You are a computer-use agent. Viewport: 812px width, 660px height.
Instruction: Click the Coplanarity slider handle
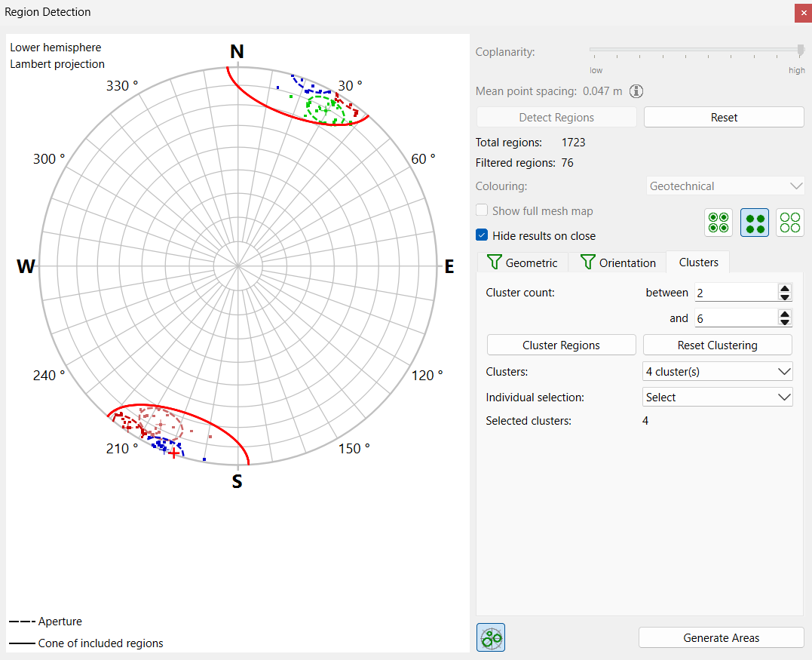(801, 51)
